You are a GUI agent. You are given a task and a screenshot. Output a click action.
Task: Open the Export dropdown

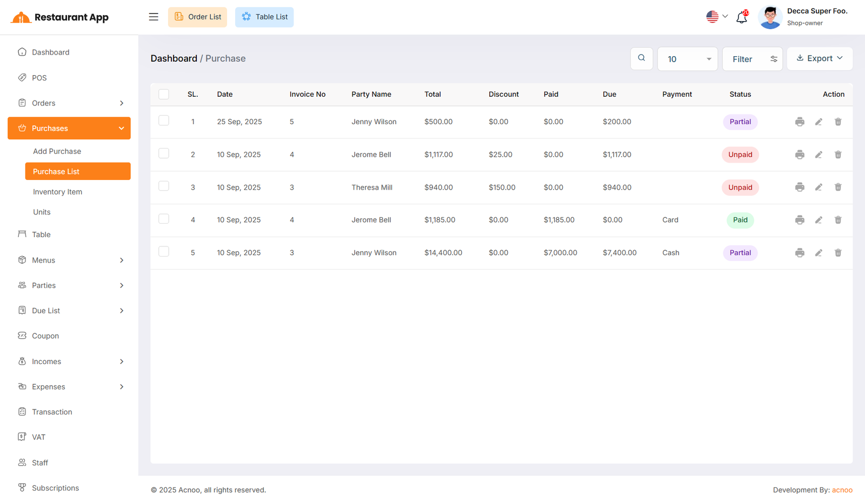[819, 58]
